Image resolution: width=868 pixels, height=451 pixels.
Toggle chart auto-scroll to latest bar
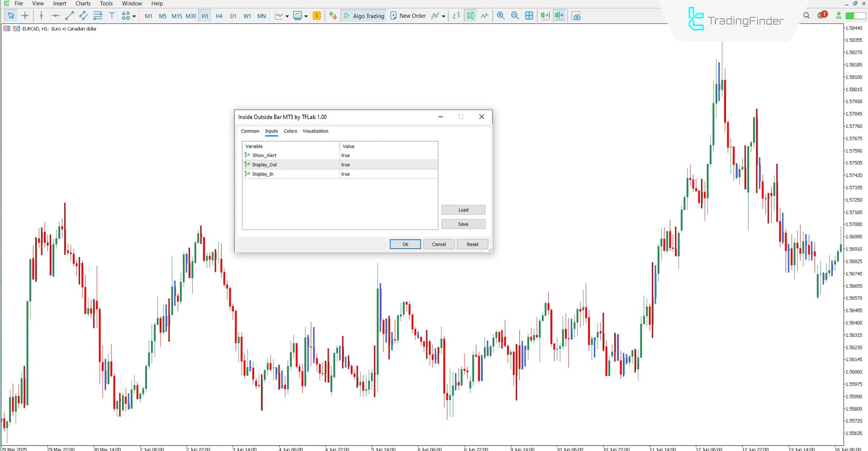click(x=545, y=15)
